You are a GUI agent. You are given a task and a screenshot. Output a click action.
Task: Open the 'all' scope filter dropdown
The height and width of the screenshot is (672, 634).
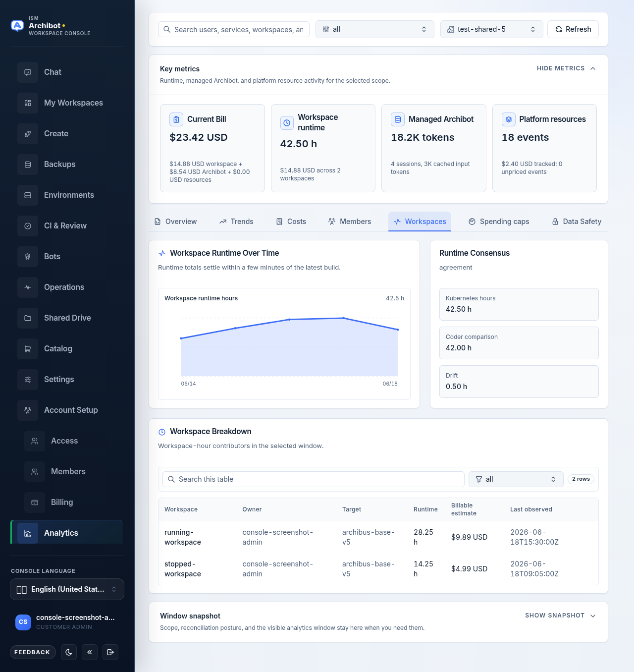pyautogui.click(x=375, y=29)
